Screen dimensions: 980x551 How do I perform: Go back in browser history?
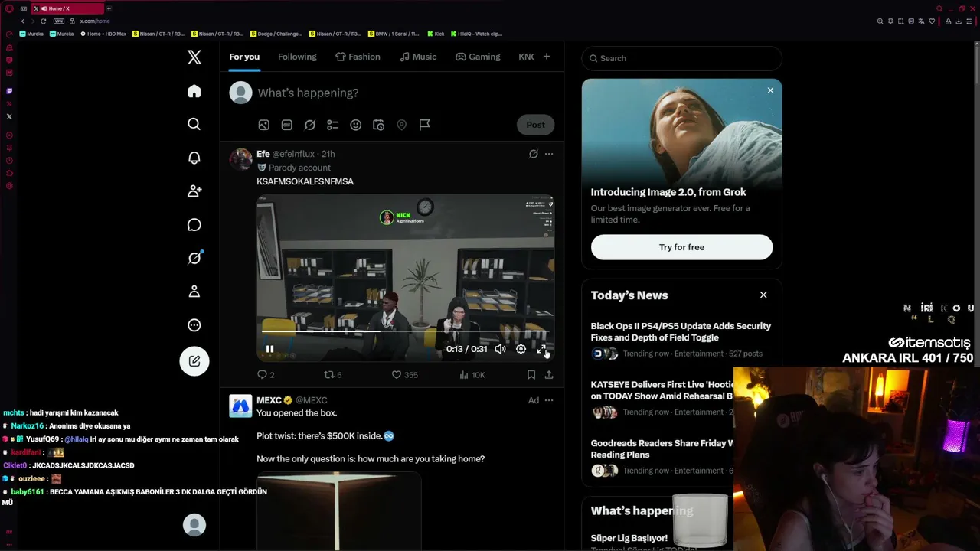pos(23,21)
